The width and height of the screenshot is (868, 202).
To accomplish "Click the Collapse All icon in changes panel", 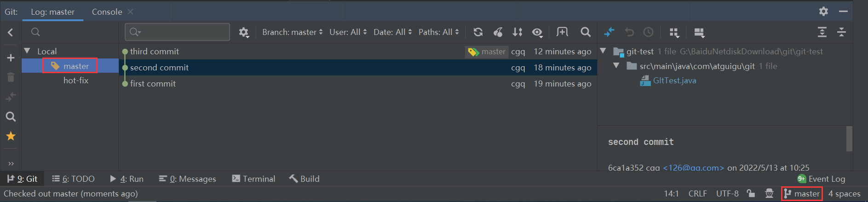I will click(841, 32).
